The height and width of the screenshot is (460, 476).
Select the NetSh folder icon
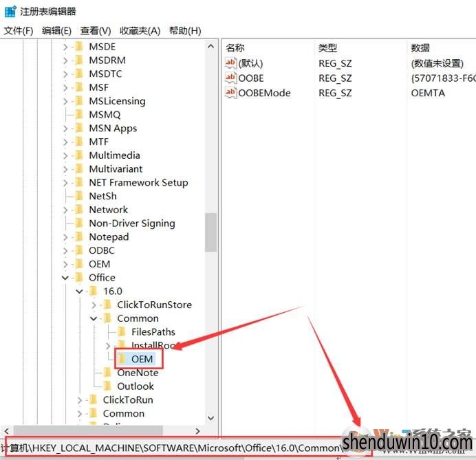(x=79, y=196)
